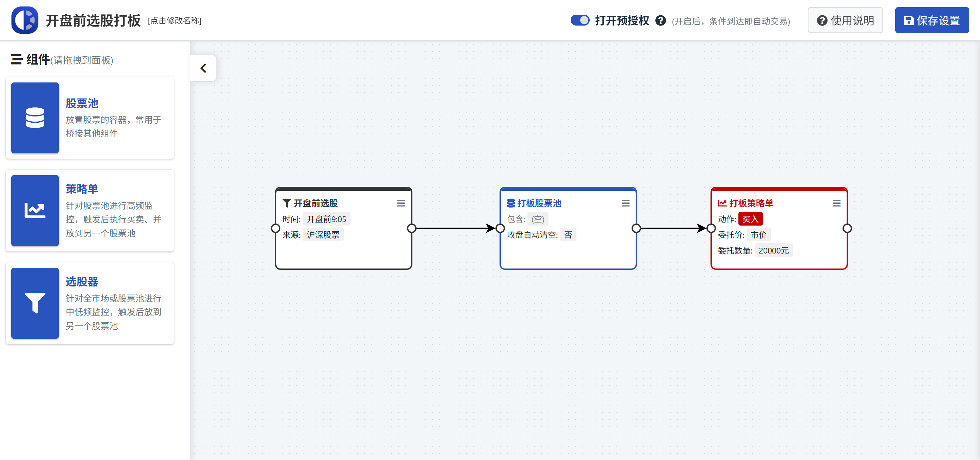Toggle the 打开预授权 switch
Image resolution: width=980 pixels, height=460 pixels.
coord(580,20)
